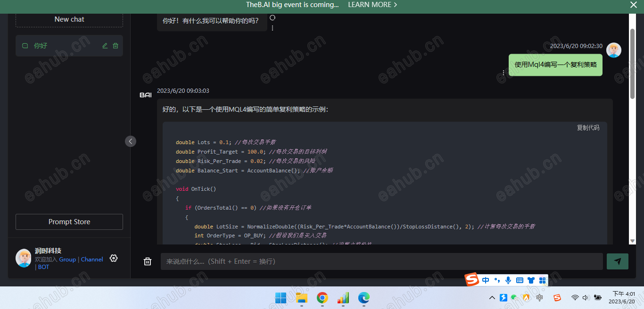Image resolution: width=644 pixels, height=309 pixels.
Task: Open options menu under regenerate icon
Action: 272,28
